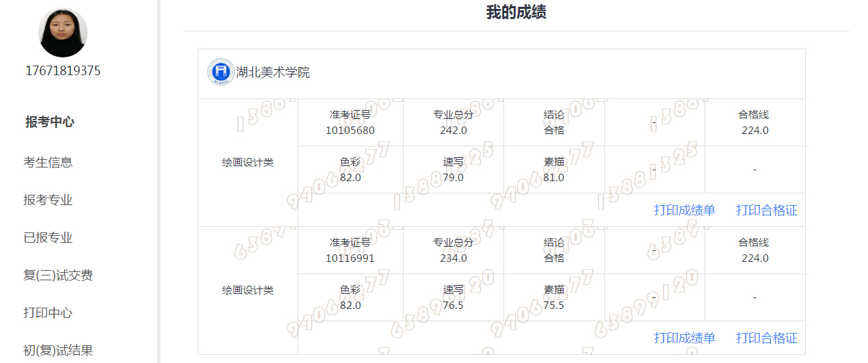
Task: Print 合格证 for exam number 10105680
Action: (x=766, y=210)
